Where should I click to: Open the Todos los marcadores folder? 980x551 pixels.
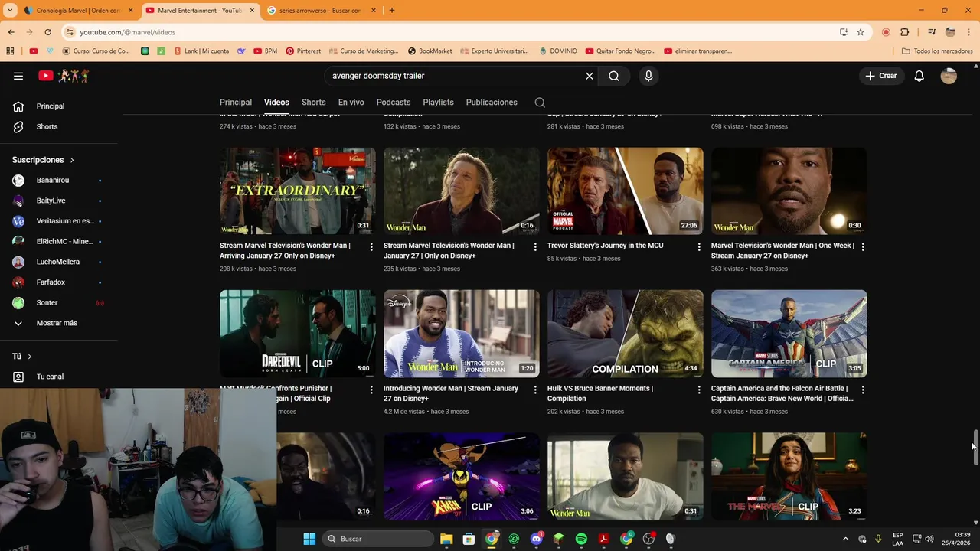tap(937, 51)
